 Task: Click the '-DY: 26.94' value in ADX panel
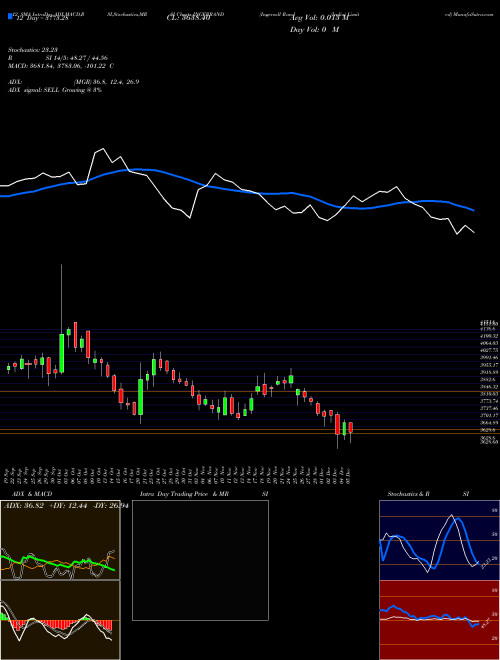click(111, 506)
